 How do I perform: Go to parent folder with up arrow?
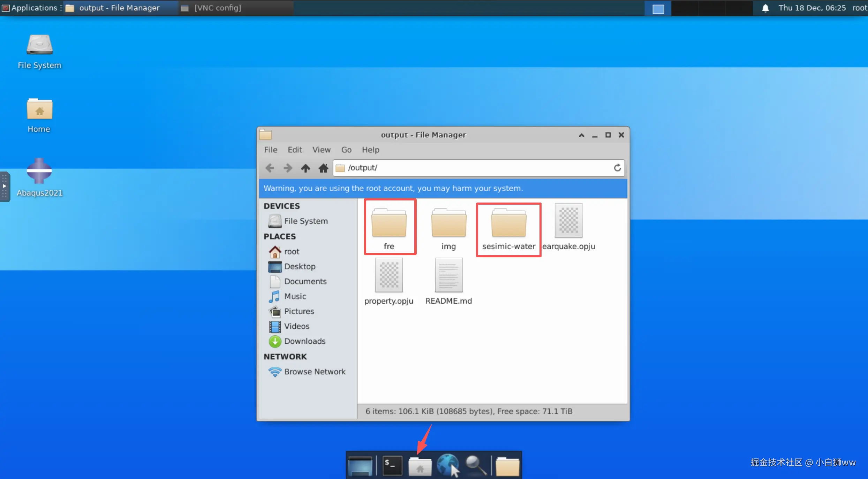pyautogui.click(x=305, y=168)
